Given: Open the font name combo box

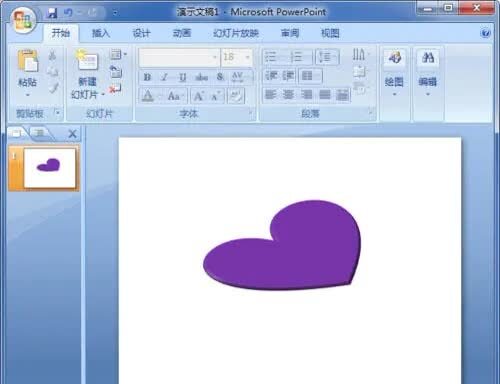Looking at the screenshot, I should pyautogui.click(x=179, y=57).
